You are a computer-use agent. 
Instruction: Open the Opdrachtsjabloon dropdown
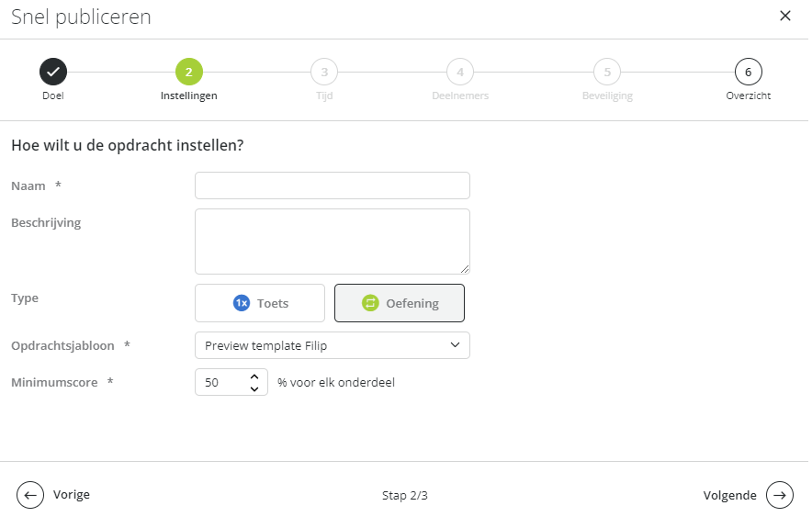pyautogui.click(x=333, y=345)
